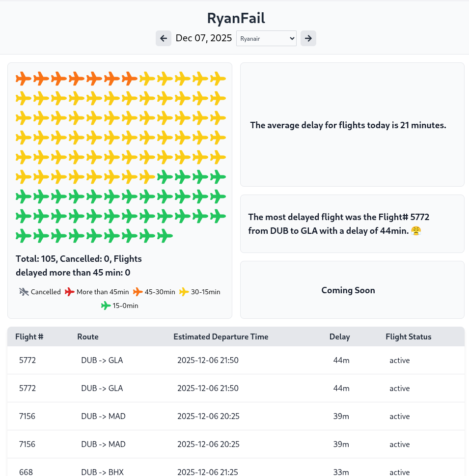Click the first orange plane in the grid
Viewport: 469px width, 476px height.
24,79
